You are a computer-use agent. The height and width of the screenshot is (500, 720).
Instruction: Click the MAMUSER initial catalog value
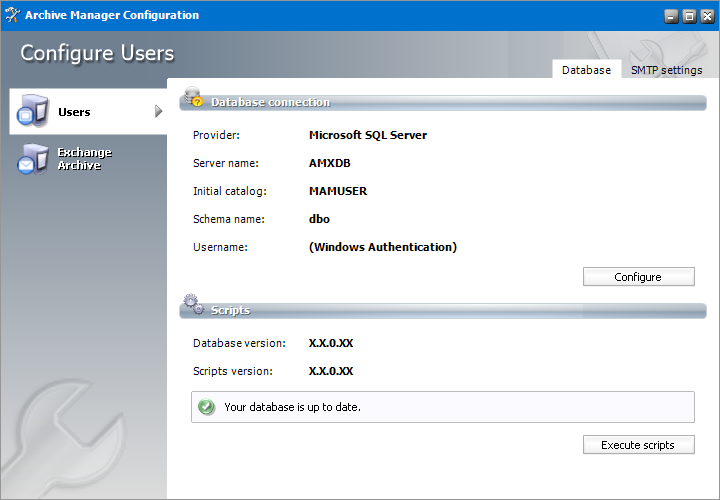[338, 191]
